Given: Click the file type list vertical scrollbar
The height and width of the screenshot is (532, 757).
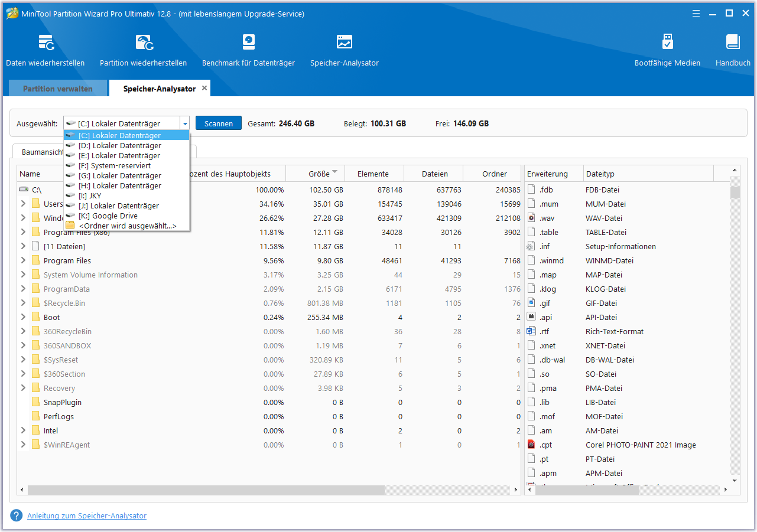Looking at the screenshot, I should (x=735, y=192).
